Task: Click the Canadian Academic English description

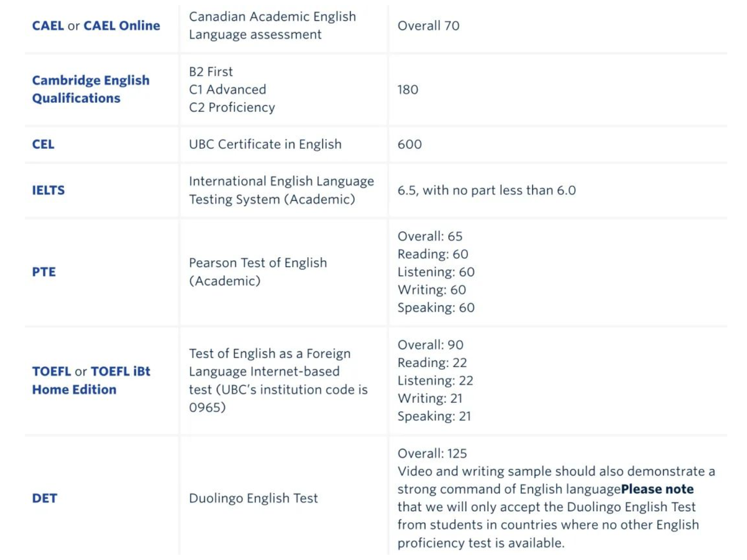Action: 272,25
